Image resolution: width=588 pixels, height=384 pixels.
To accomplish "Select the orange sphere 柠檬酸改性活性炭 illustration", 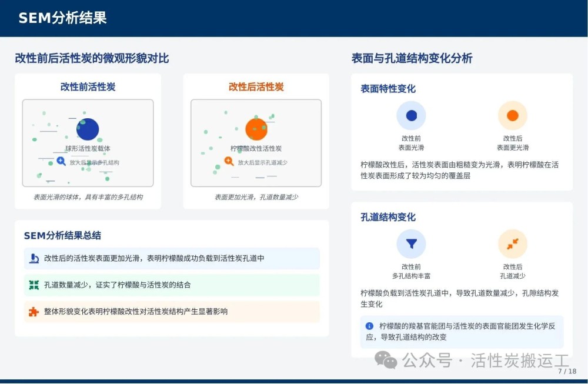I will (256, 129).
